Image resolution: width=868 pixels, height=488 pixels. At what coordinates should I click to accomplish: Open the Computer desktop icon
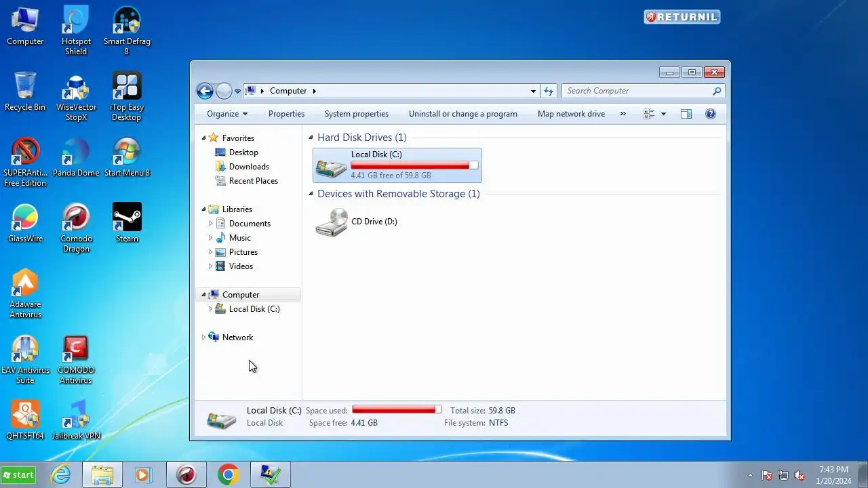(25, 27)
